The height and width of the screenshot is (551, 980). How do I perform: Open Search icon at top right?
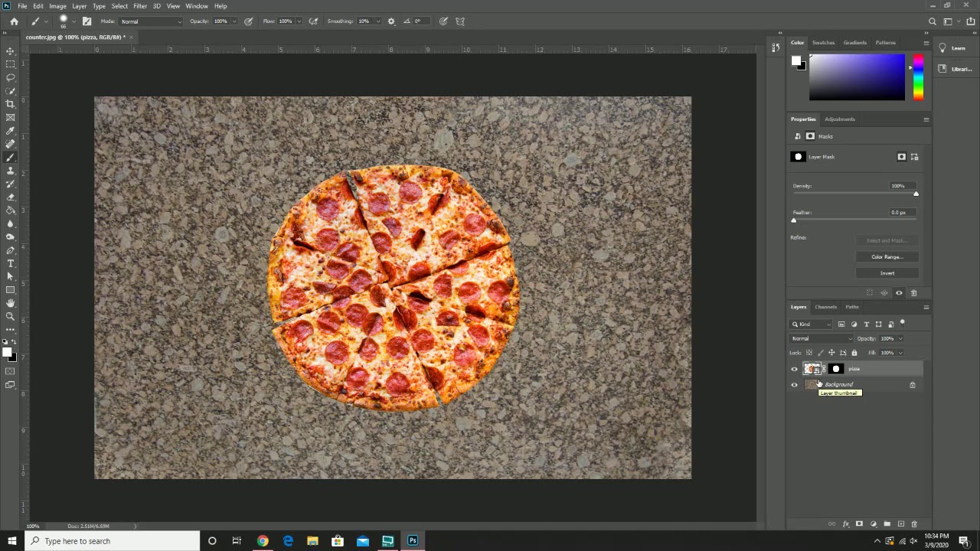tap(932, 21)
